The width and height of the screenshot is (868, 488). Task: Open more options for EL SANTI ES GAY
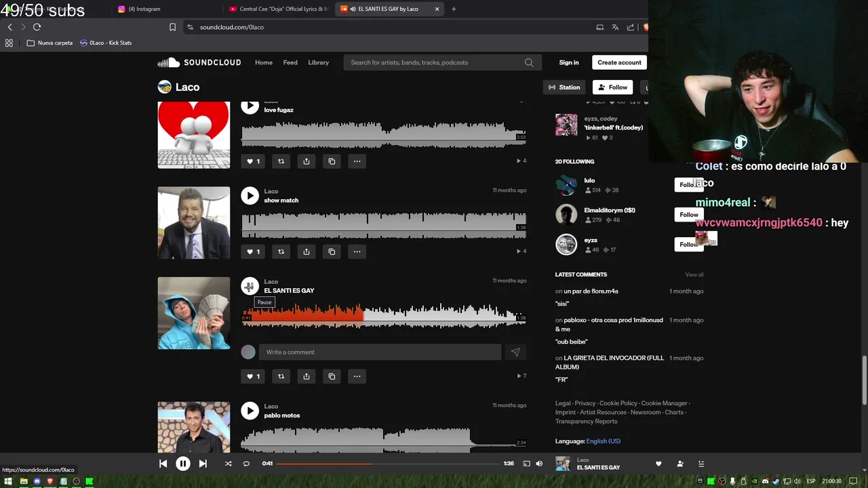point(357,376)
